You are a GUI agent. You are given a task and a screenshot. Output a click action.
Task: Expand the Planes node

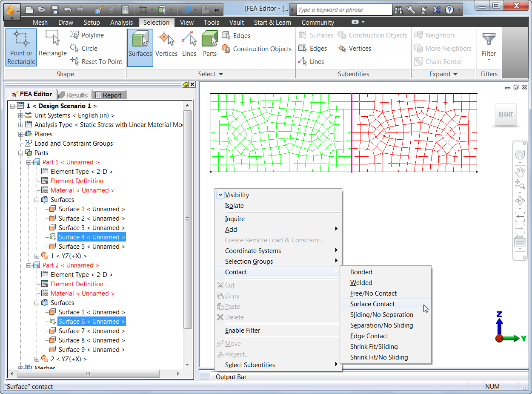20,134
